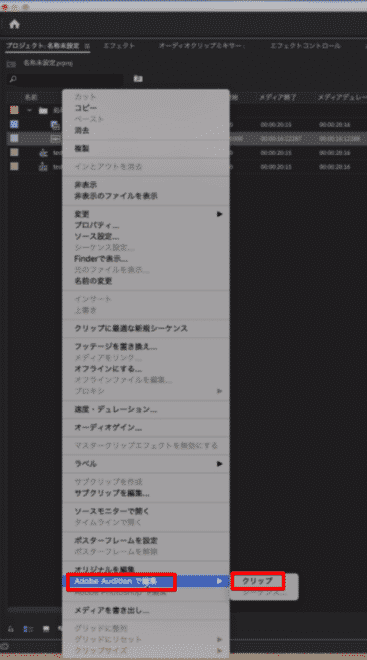Expand the ラベル submenu arrow
This screenshot has height=660, width=367.
219,463
